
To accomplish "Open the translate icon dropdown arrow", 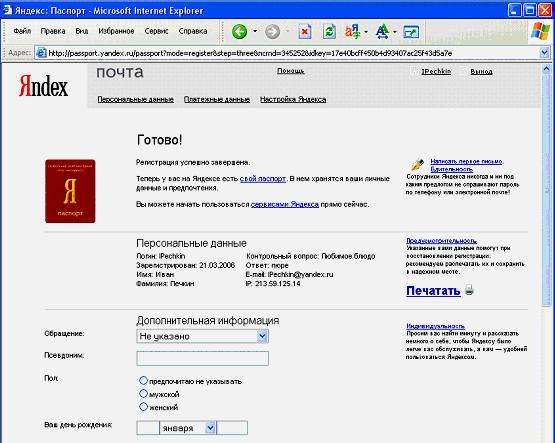I will coord(366,32).
